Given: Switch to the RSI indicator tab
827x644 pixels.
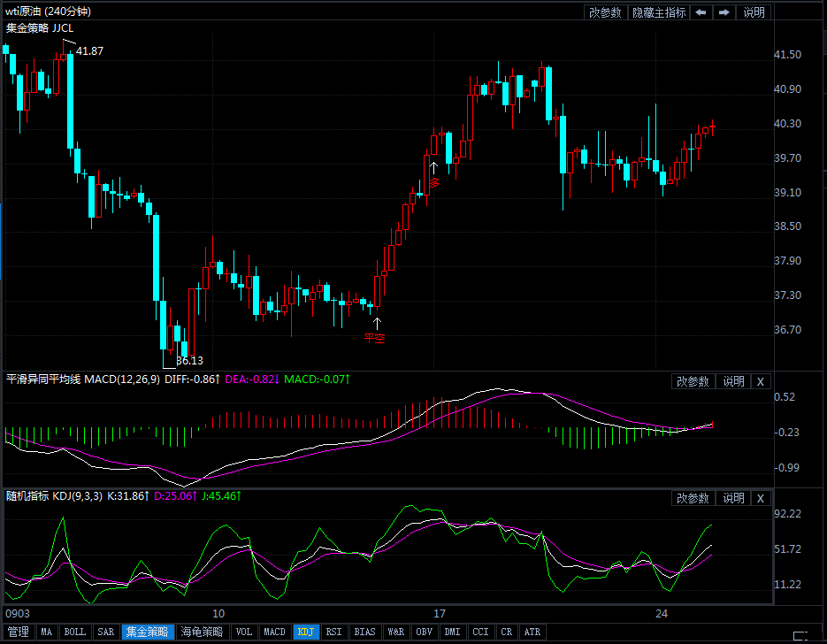Looking at the screenshot, I should (x=333, y=632).
